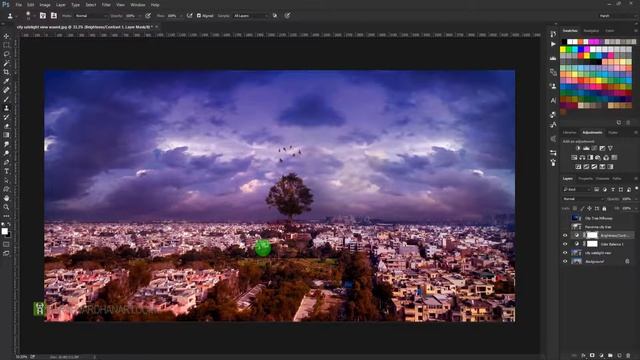Open the File menu
Screen dimensions: 640x360
pos(18,5)
